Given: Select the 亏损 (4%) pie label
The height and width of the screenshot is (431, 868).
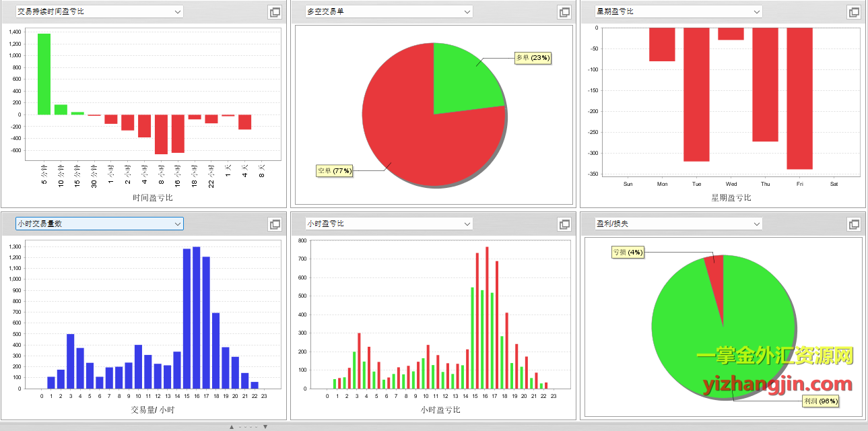Looking at the screenshot, I should tap(628, 253).
